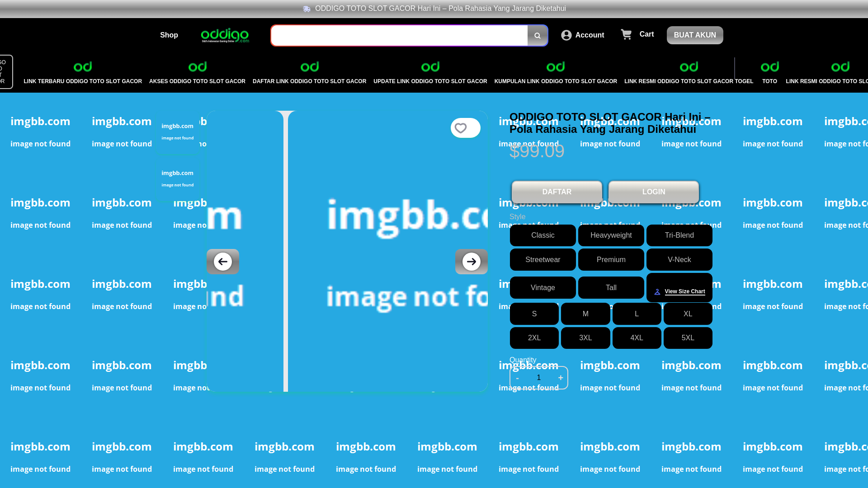
Task: Click od icon above TOTO
Action: pos(770,67)
